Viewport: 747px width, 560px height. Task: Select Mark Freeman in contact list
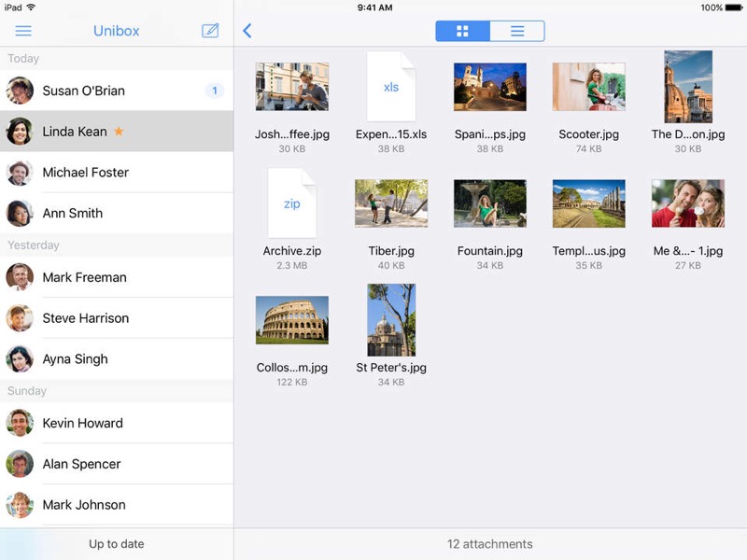tap(84, 277)
